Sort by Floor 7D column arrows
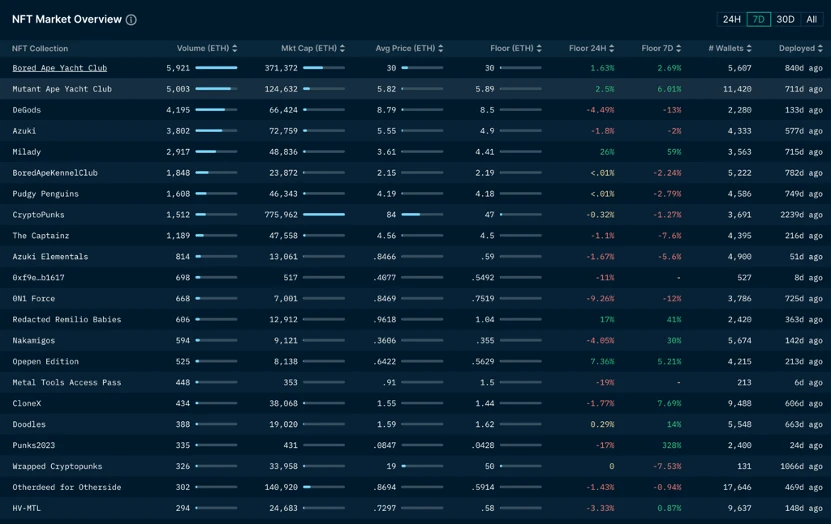Screen dimensions: 832x524 tap(685, 48)
